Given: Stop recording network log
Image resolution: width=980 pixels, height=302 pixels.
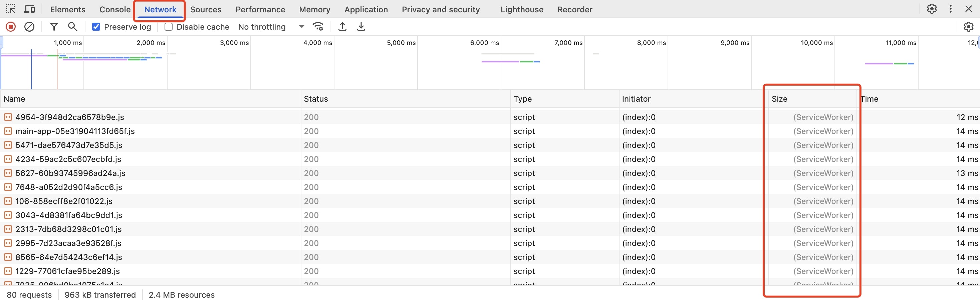Looking at the screenshot, I should (11, 27).
